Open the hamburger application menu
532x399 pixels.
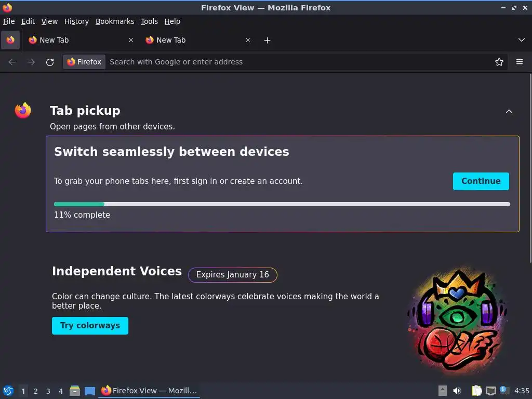pyautogui.click(x=520, y=62)
